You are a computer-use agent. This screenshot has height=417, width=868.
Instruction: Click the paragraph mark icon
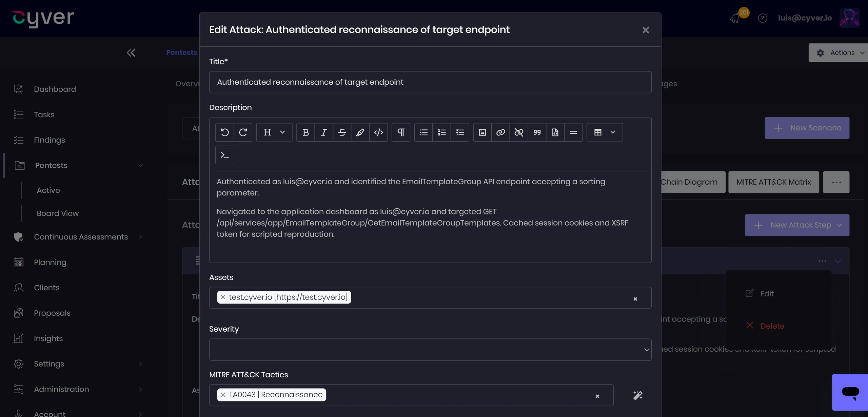pos(401,132)
